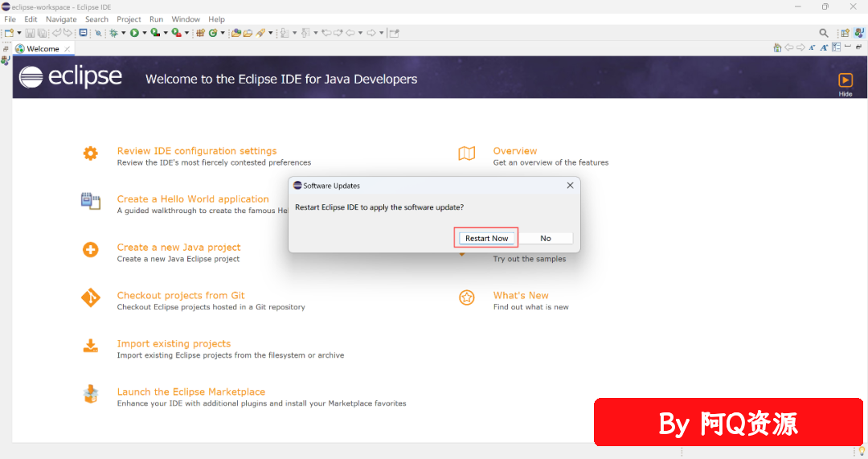Click the Open Task folder icon

click(x=248, y=33)
